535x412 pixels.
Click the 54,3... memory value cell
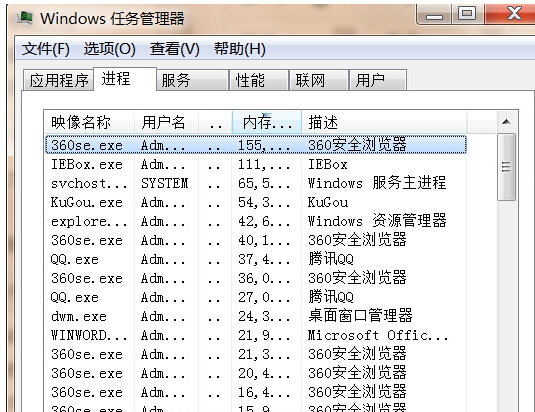tap(264, 203)
